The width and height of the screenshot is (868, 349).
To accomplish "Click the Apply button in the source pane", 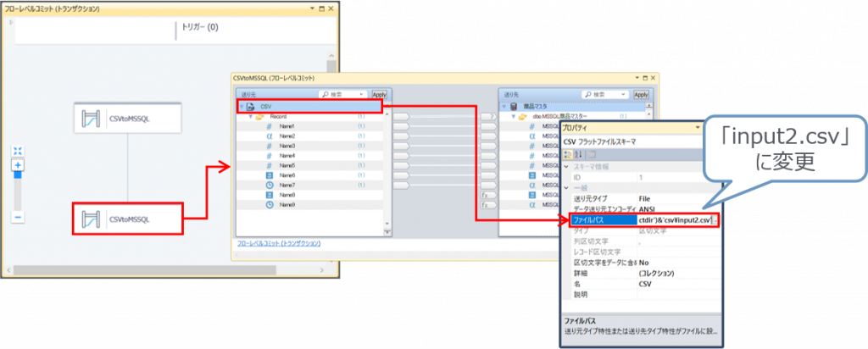I will click(379, 95).
